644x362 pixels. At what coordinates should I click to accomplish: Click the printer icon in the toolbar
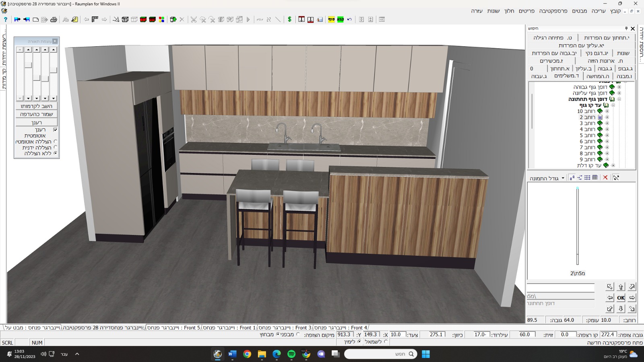pyautogui.click(x=54, y=19)
